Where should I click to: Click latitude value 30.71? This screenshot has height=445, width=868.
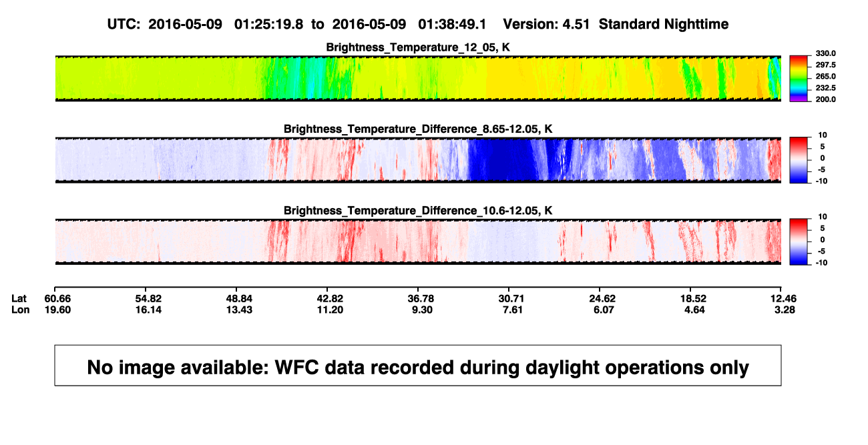[512, 298]
